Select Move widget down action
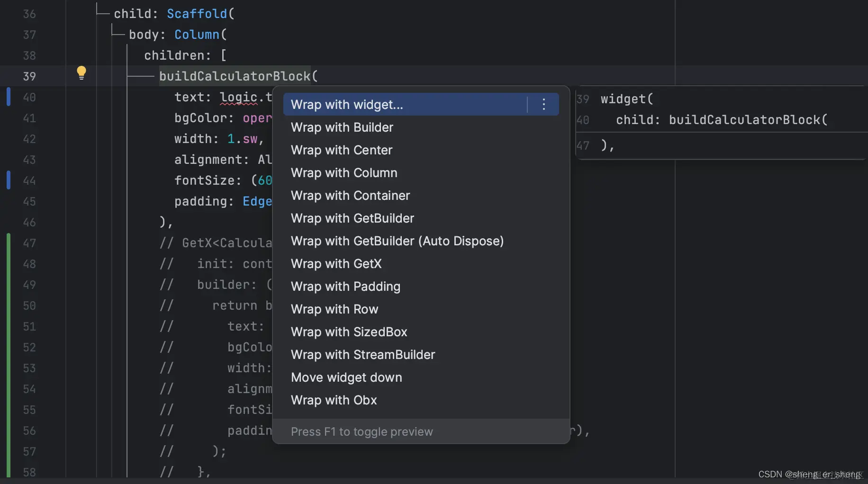868x484 pixels. (x=346, y=377)
